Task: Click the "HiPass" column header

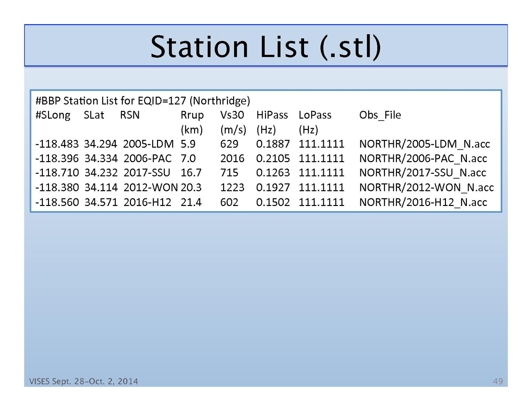Action: pos(272,115)
